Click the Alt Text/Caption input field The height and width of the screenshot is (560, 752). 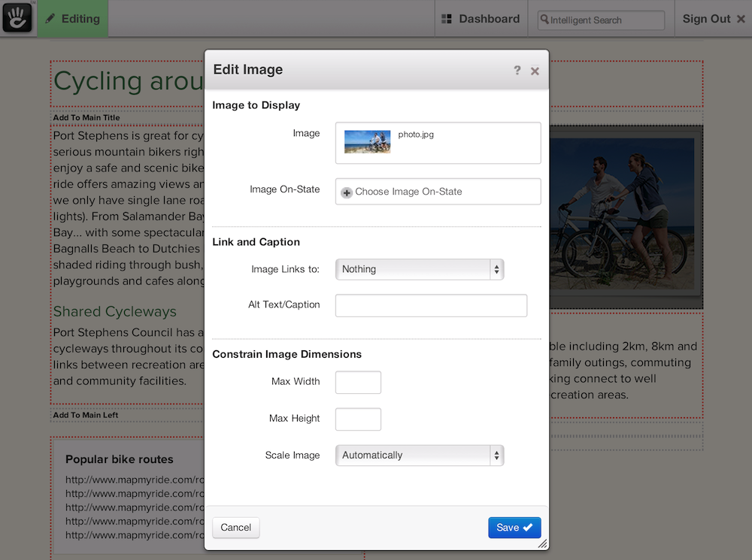pos(431,305)
